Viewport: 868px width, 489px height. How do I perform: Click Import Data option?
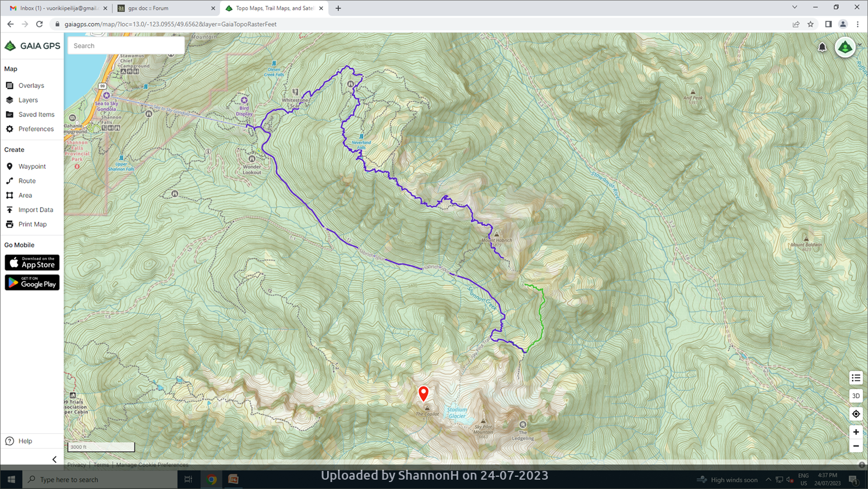coord(35,210)
